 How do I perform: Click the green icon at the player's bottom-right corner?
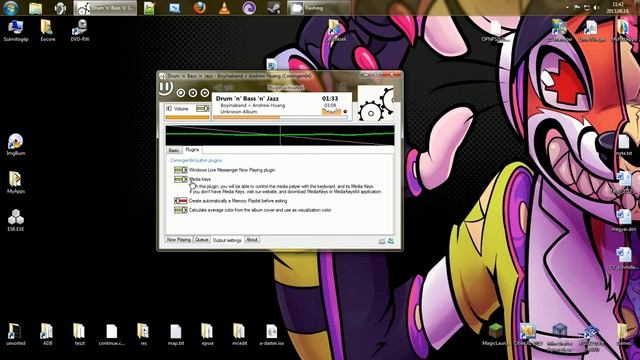[391, 241]
